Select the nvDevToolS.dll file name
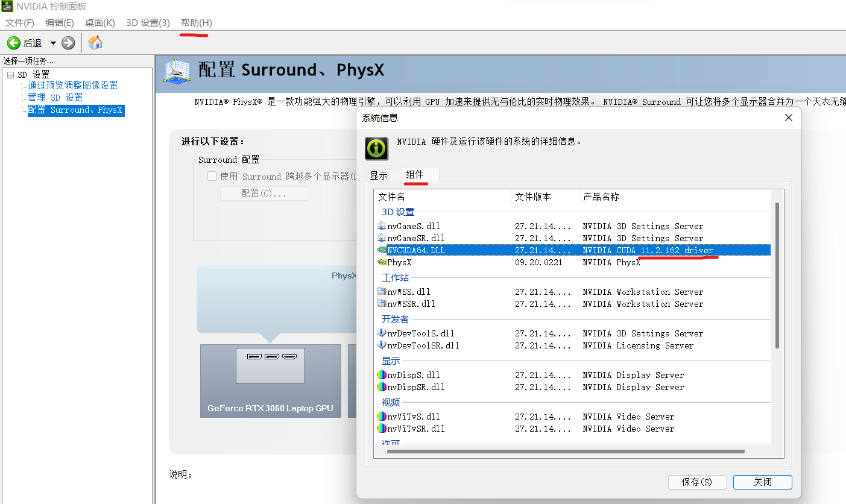The height and width of the screenshot is (504, 846). pos(421,333)
